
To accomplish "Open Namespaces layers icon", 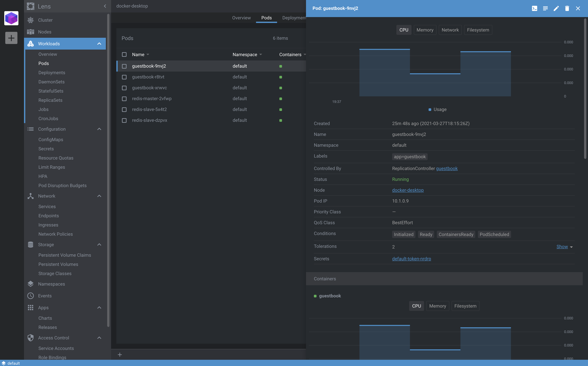I will 31,284.
